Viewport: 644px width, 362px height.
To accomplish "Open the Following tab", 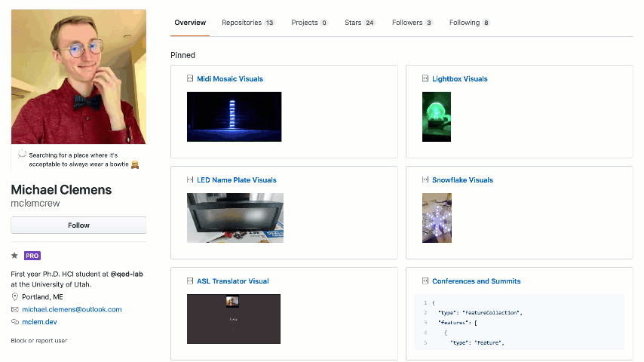I will [x=470, y=23].
